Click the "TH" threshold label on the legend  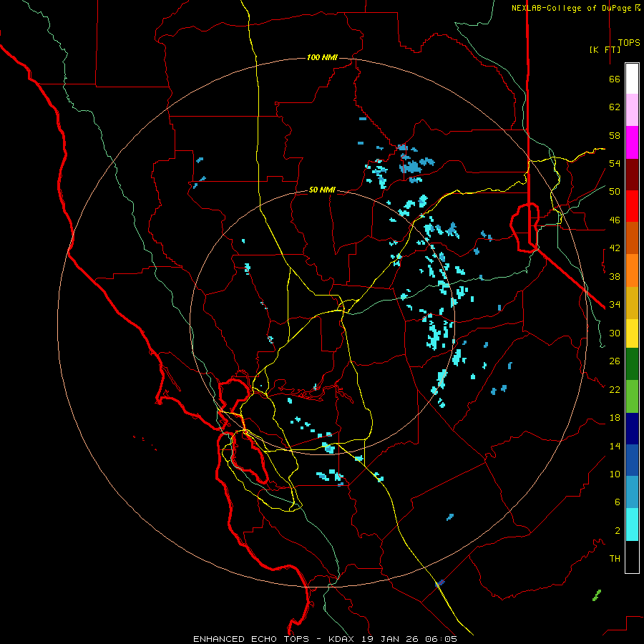(615, 559)
